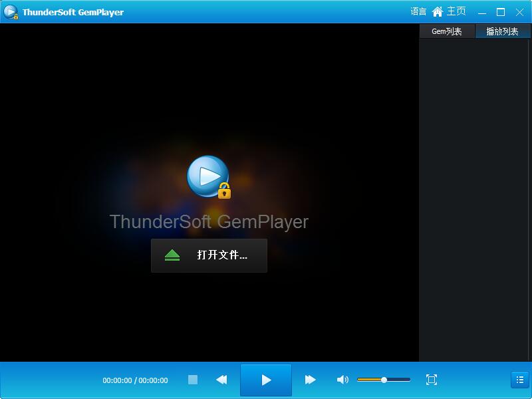The height and width of the screenshot is (399, 532).
Task: Click the Rewind icon
Action: (221, 380)
